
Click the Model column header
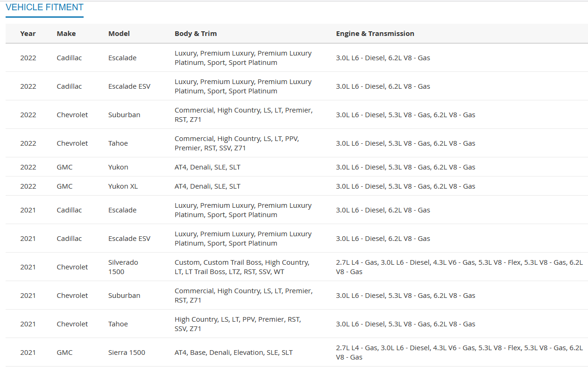(x=119, y=34)
